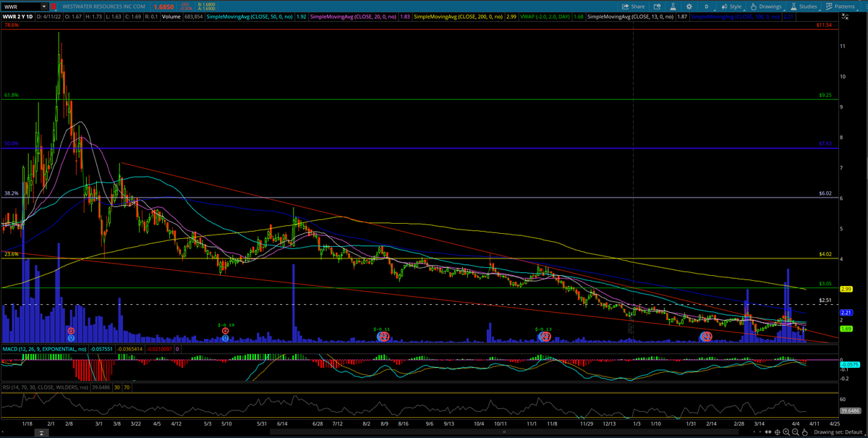This screenshot has height=438, width=868.
Task: Open the Drawing set: Default selector
Action: pos(839,431)
